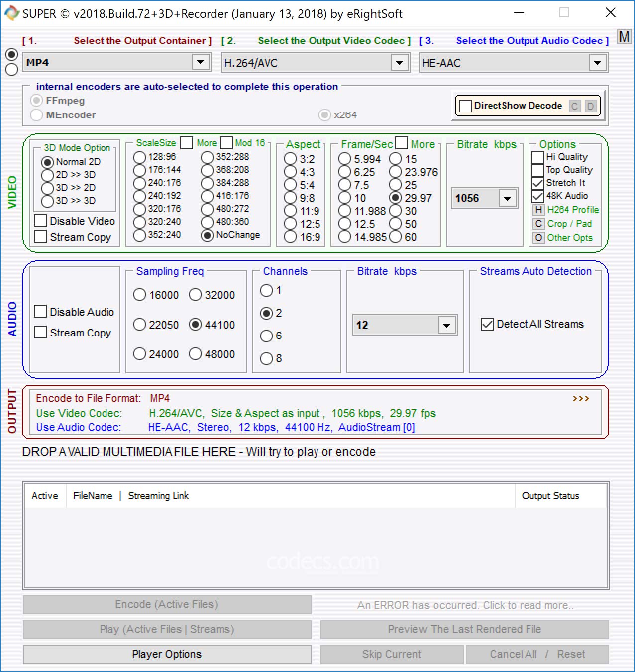The width and height of the screenshot is (635, 672).
Task: Click Encode (Active Files) button
Action: coord(167,604)
